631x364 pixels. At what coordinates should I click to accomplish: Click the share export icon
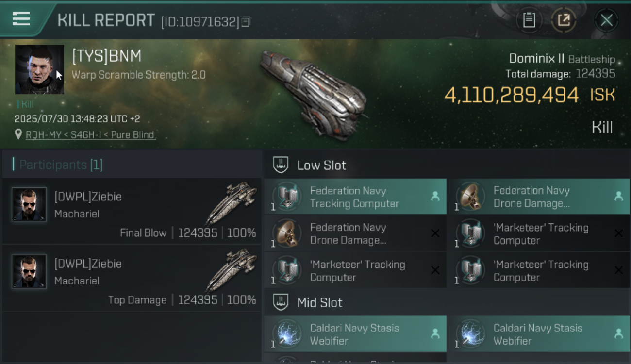click(564, 20)
